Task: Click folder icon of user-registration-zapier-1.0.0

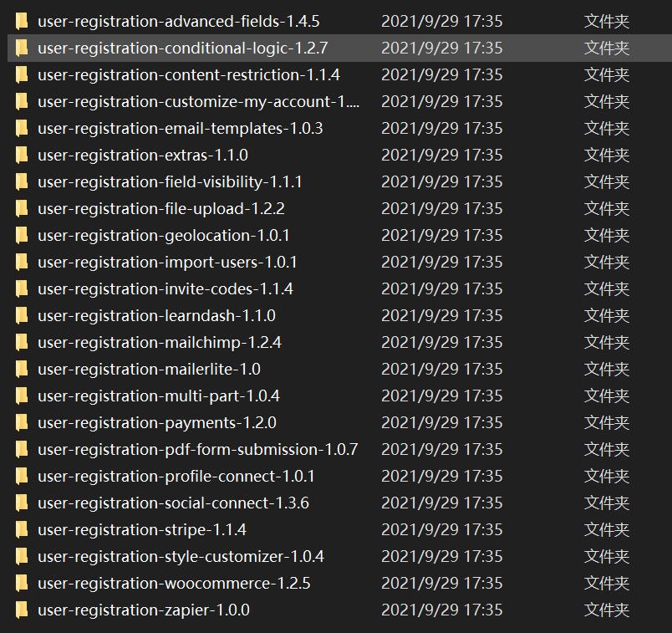Action: [x=22, y=610]
